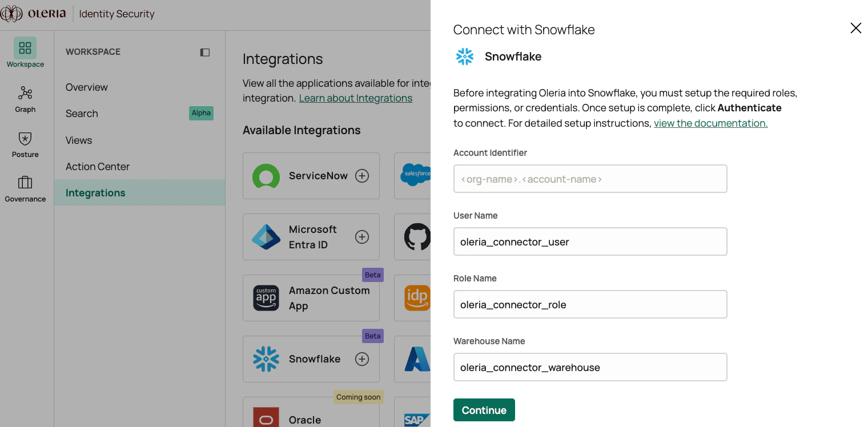
Task: Click the Beta badge on Amazon Custom App
Action: pyautogui.click(x=373, y=275)
